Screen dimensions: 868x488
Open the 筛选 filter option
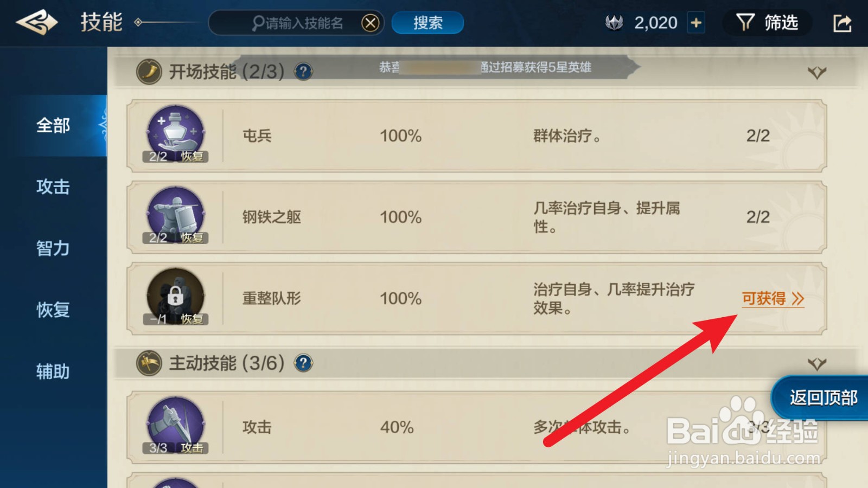[x=767, y=23]
